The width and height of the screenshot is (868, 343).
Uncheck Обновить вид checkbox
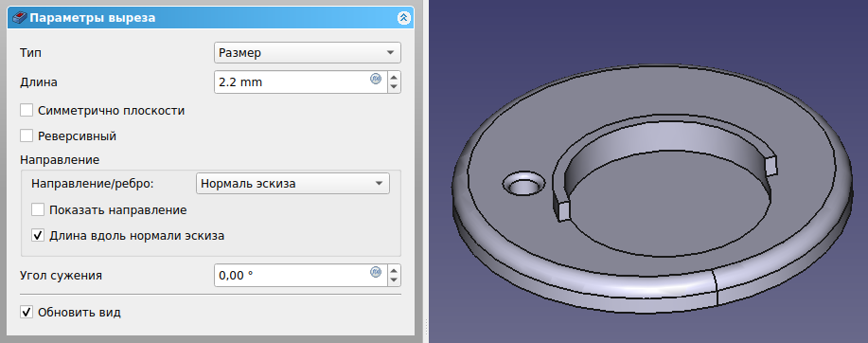27,313
